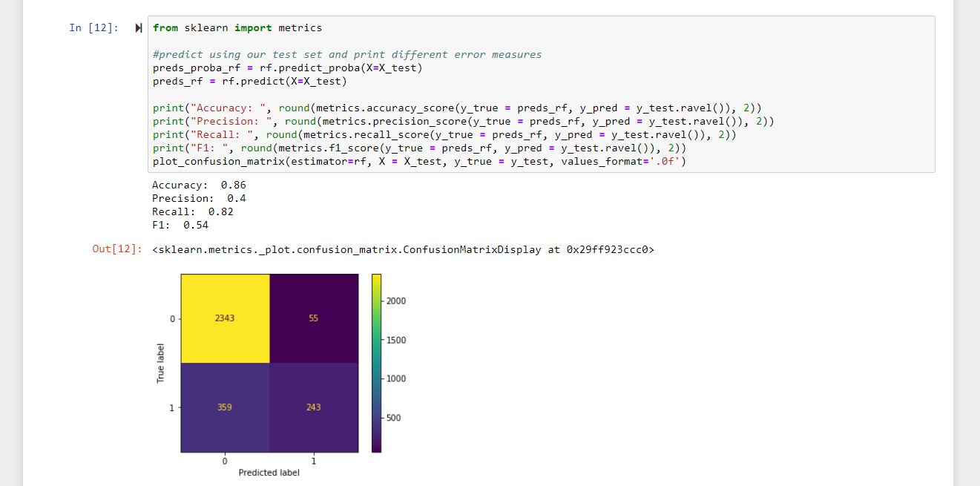Click the confusion matrix cell showing 359

[224, 407]
